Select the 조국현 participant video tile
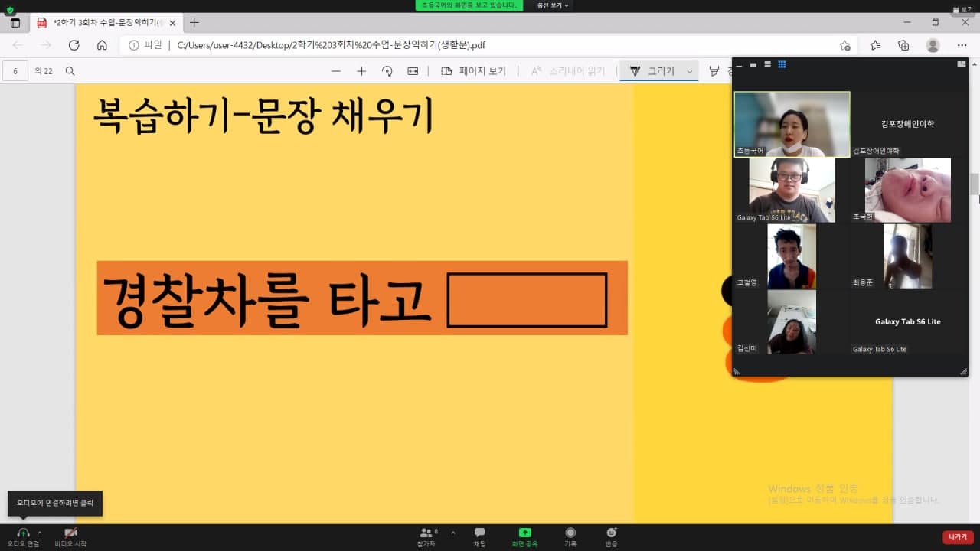 (x=908, y=191)
